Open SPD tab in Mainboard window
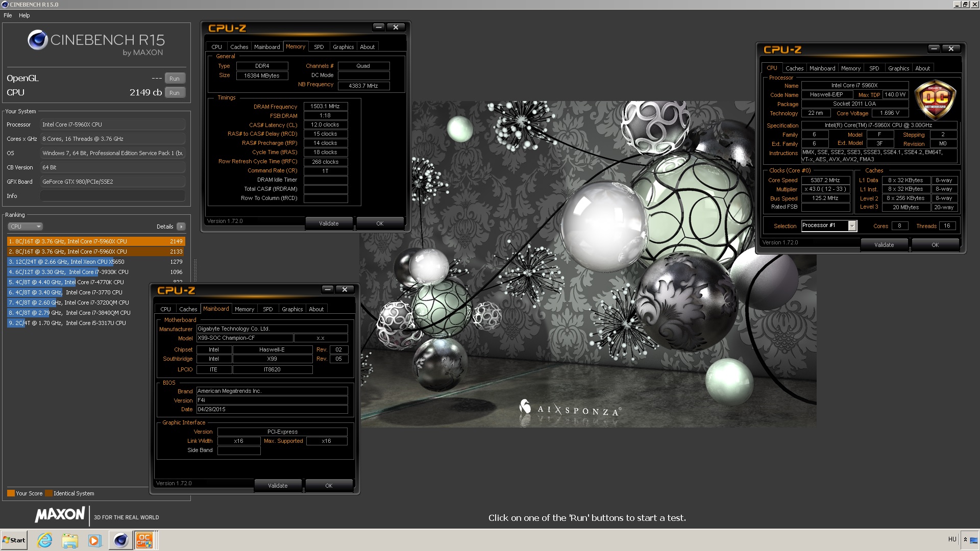Viewport: 980px width, 551px height. coord(267,309)
